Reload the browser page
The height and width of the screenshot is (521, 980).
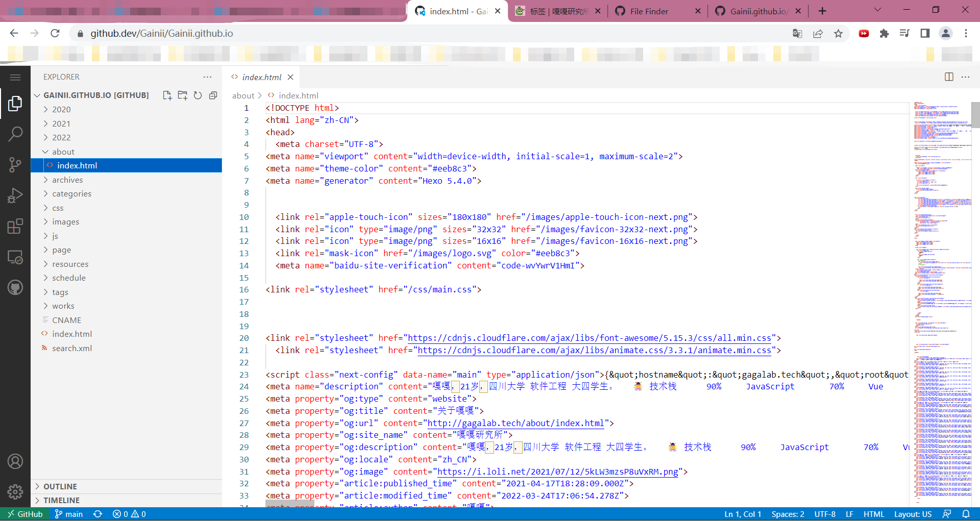click(55, 33)
